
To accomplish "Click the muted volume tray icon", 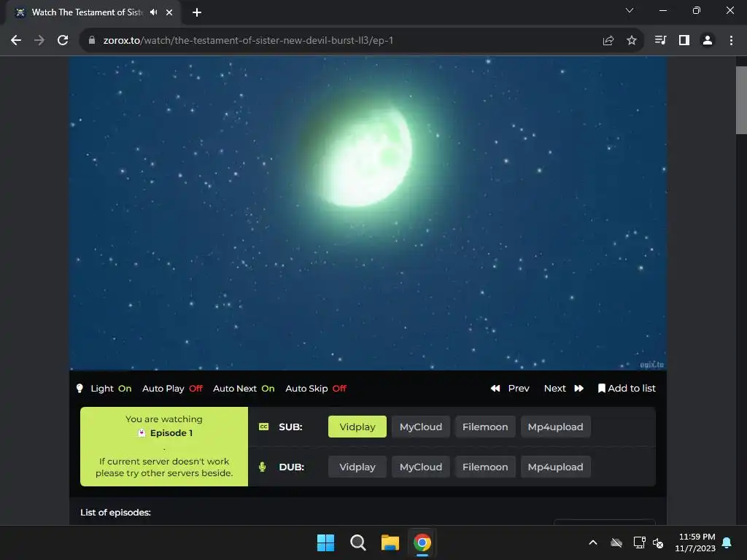I will coord(659,542).
